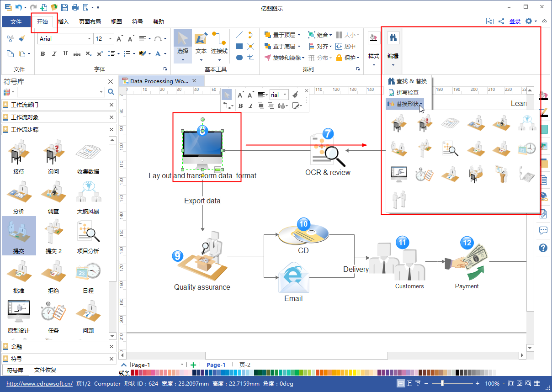Click the format painter brush icon
Viewport: 552px width, 392px height.
point(21,39)
